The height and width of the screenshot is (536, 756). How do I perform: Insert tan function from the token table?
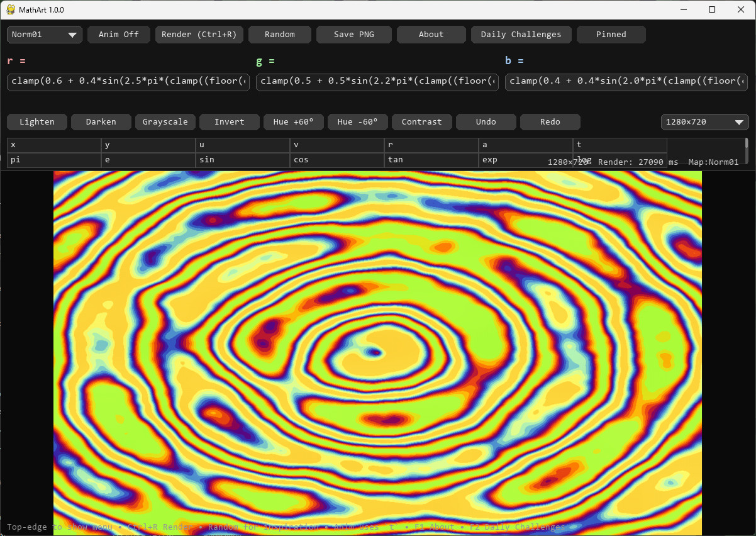coord(431,160)
